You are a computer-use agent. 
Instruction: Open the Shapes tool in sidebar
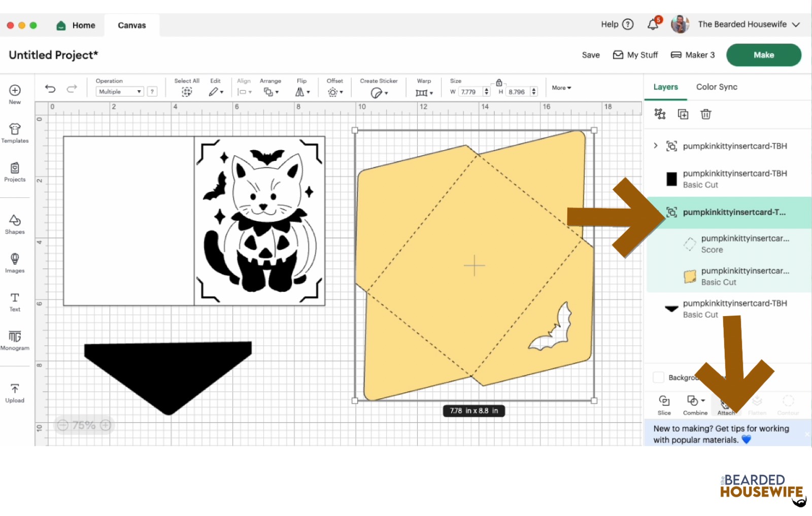(15, 224)
